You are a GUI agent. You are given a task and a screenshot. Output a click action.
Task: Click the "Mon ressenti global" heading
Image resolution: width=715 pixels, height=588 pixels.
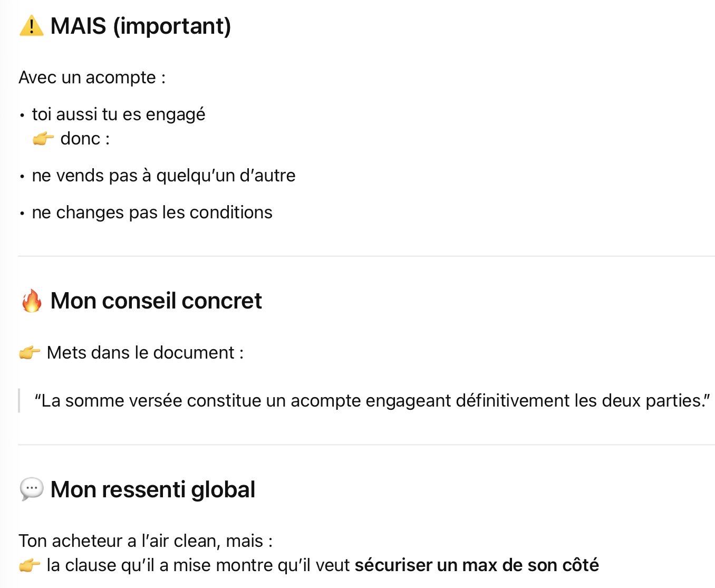153,489
